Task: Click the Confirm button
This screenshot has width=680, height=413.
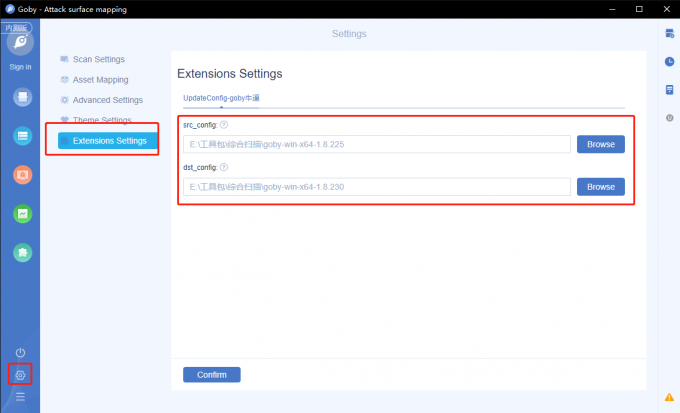Action: [212, 375]
